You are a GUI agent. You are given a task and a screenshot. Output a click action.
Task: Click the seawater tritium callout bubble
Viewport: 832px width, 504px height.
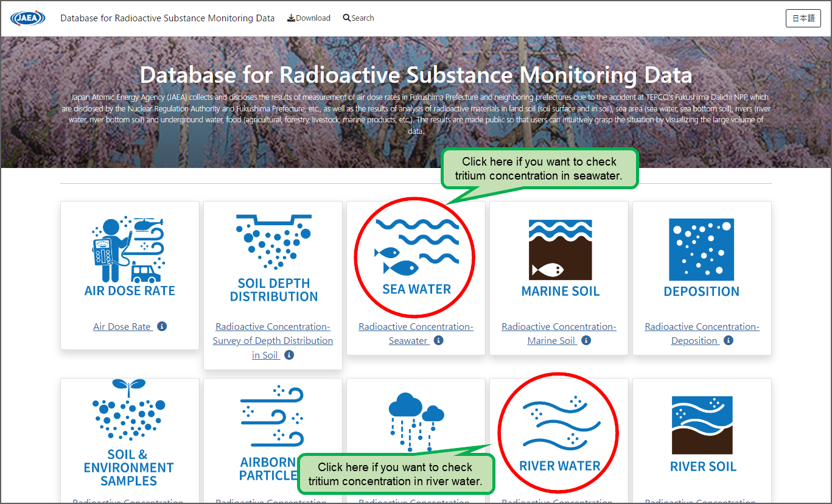[539, 169]
